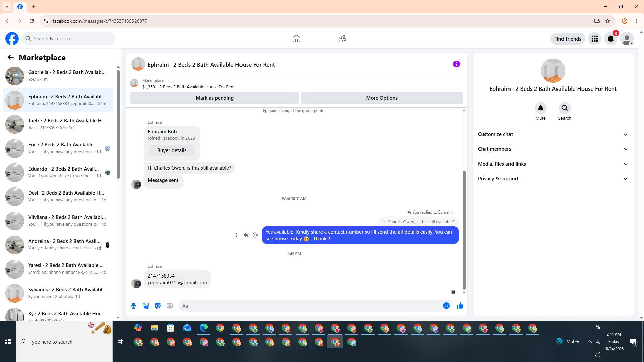This screenshot has height=362, width=644.
Task: Open the Eduardo conversation
Action: (58, 173)
